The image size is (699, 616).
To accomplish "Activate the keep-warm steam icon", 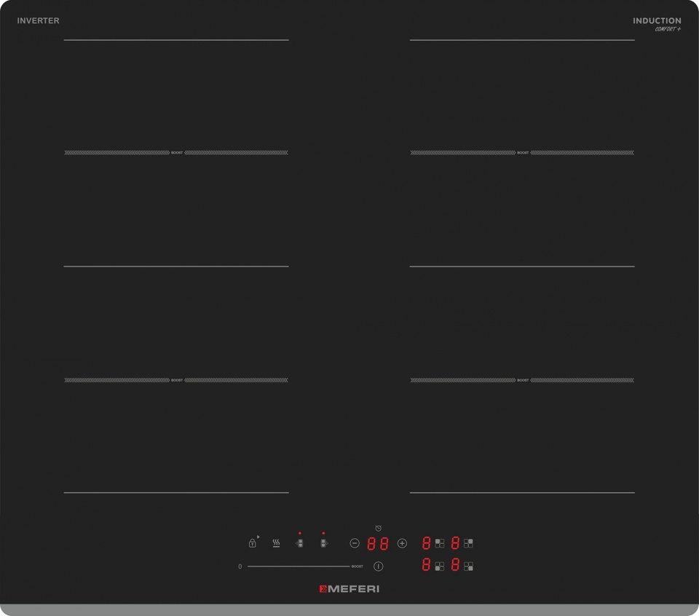I will pos(276,543).
